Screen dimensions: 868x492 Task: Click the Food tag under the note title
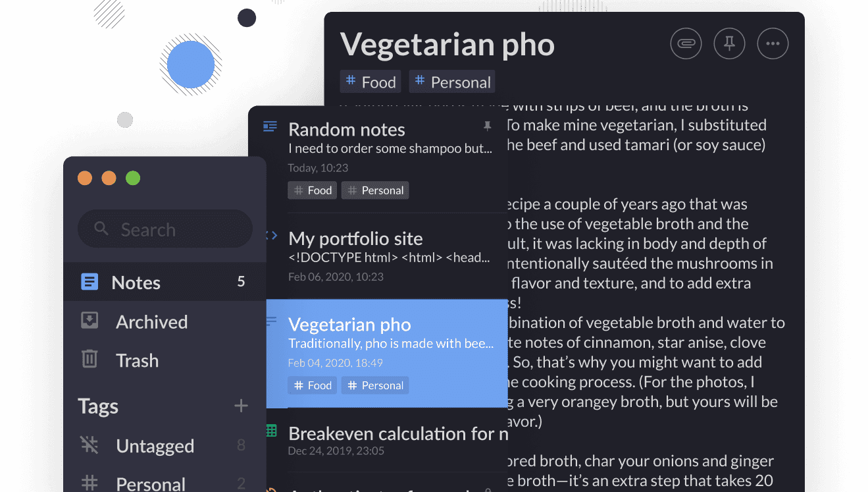[x=370, y=81]
